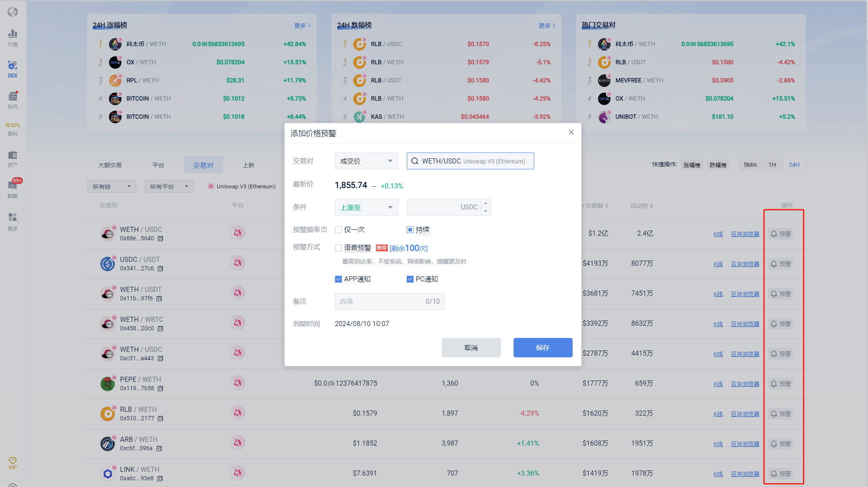Open the 资产 assets sidebar icon
This screenshot has width=868, height=487.
tap(13, 159)
